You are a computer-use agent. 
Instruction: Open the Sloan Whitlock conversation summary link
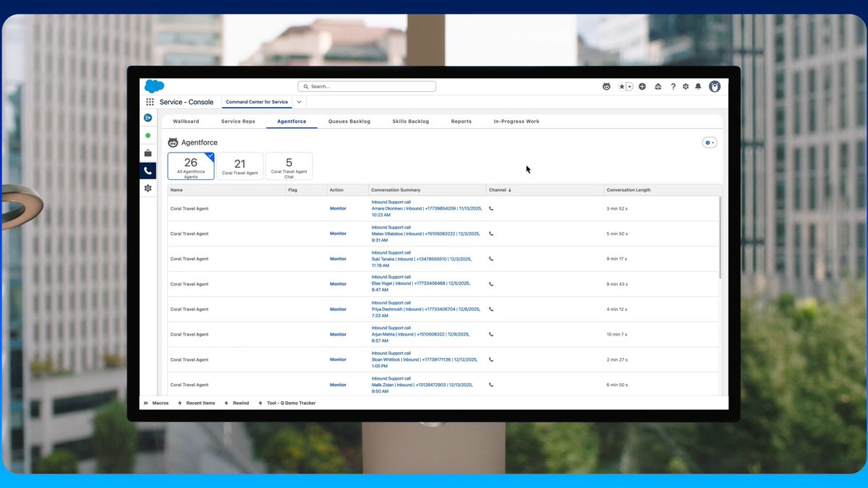pos(425,359)
